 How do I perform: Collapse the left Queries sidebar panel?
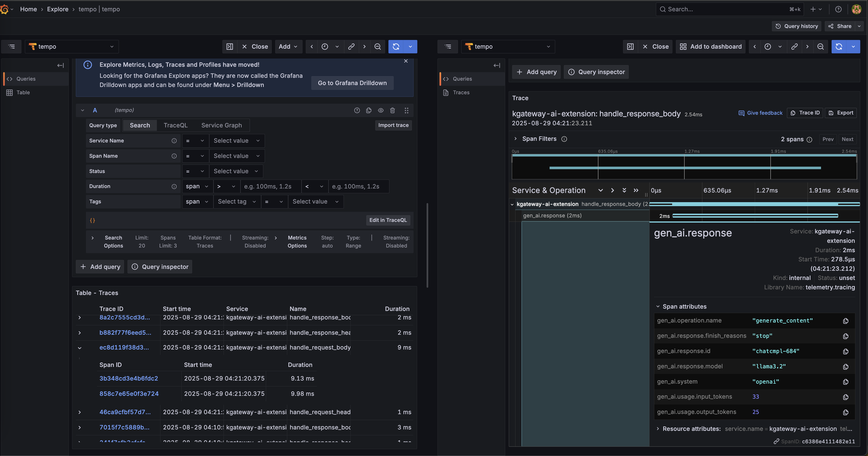click(x=60, y=65)
